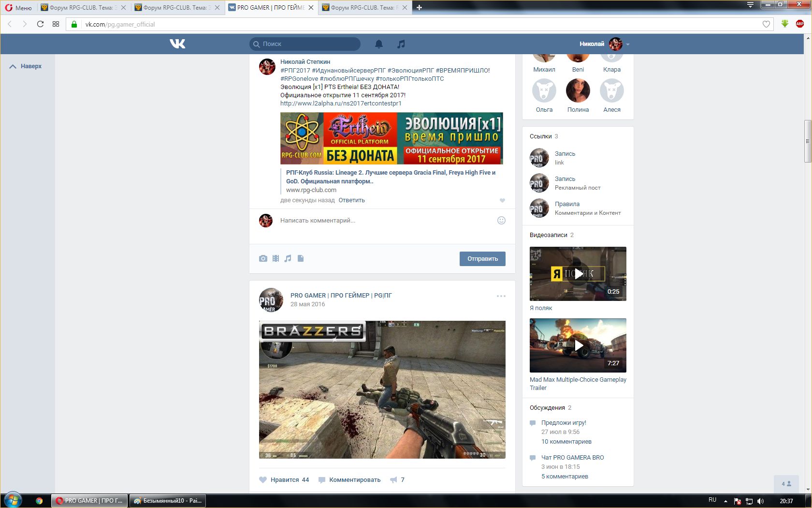Switch to Безымянный10 Paint taskbar window
The height and width of the screenshot is (508, 812).
(x=168, y=501)
